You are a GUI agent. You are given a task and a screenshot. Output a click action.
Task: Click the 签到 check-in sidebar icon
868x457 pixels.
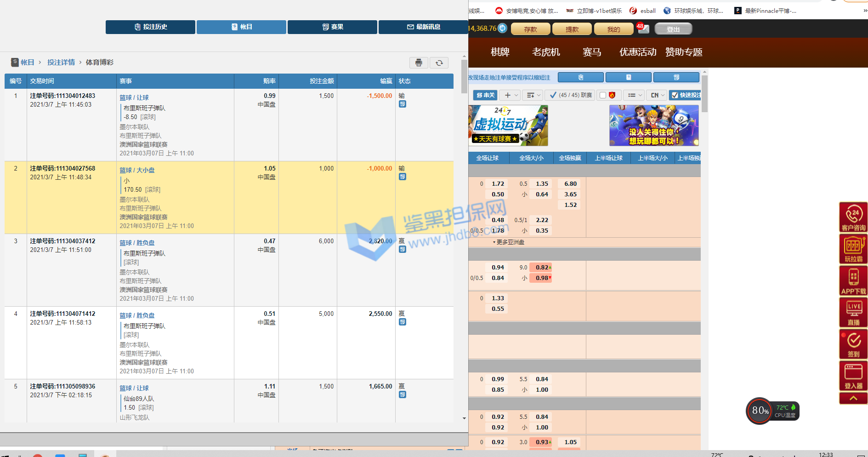point(853,343)
